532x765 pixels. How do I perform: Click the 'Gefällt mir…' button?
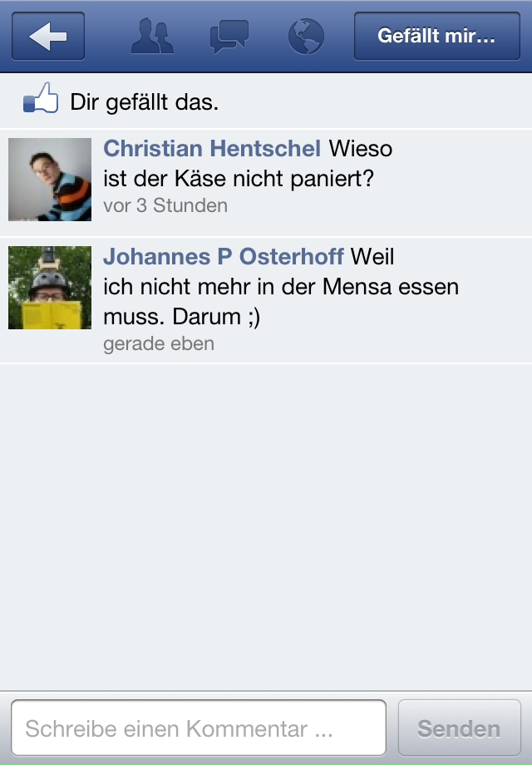click(437, 36)
